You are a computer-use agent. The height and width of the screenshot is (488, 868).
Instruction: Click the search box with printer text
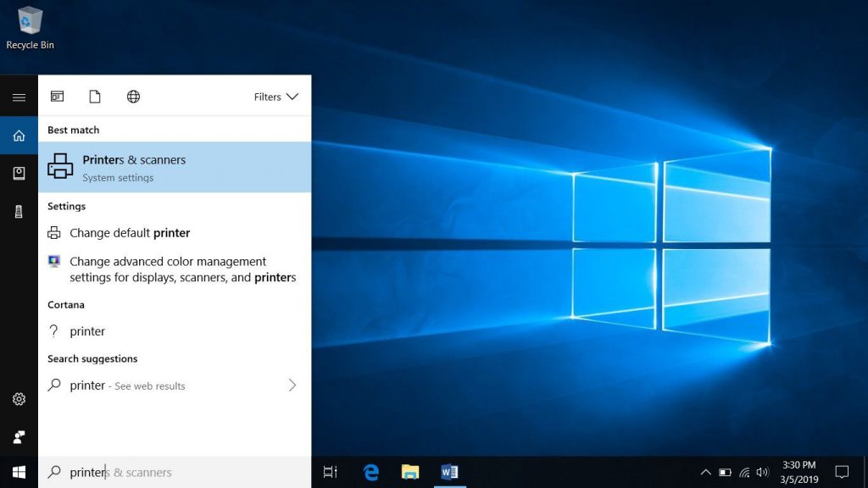click(175, 472)
